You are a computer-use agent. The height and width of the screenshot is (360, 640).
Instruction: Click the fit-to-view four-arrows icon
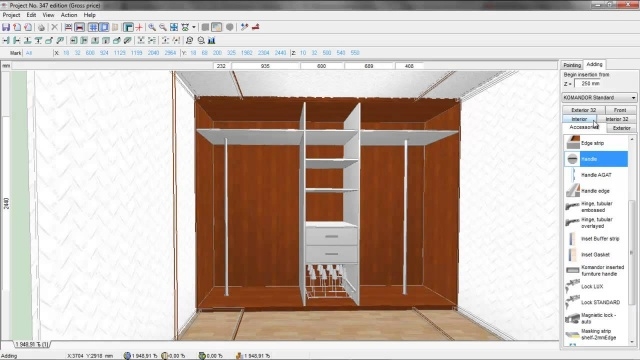(174, 27)
